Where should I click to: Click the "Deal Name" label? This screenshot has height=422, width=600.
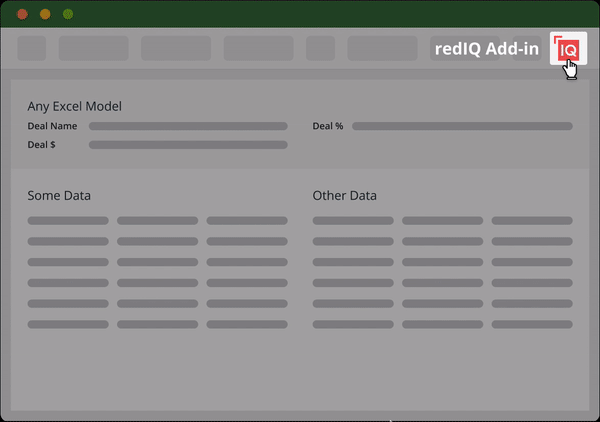click(52, 126)
